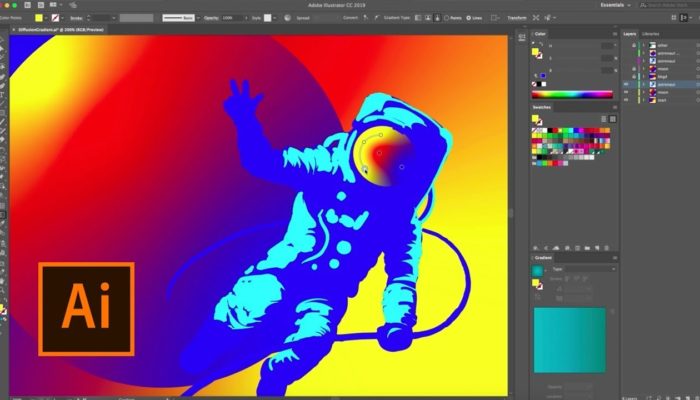Open the Swatches panel options menu
The image size is (700, 400).
[615, 108]
